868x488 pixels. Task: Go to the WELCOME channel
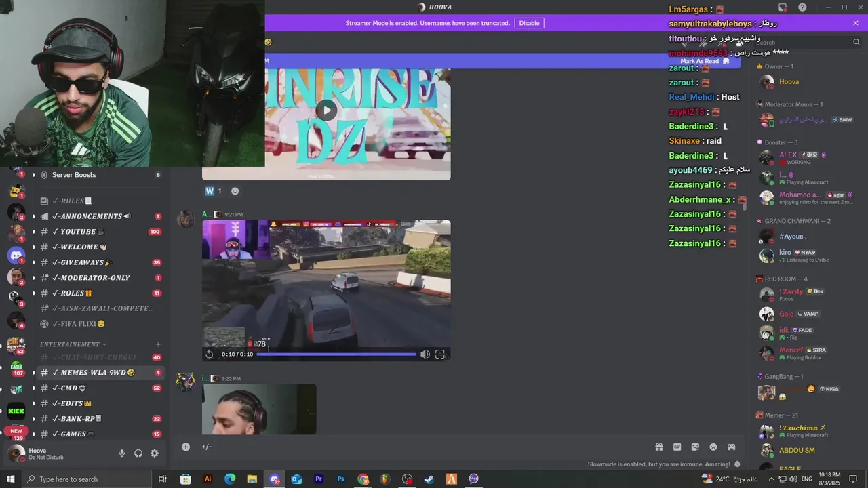coord(100,247)
